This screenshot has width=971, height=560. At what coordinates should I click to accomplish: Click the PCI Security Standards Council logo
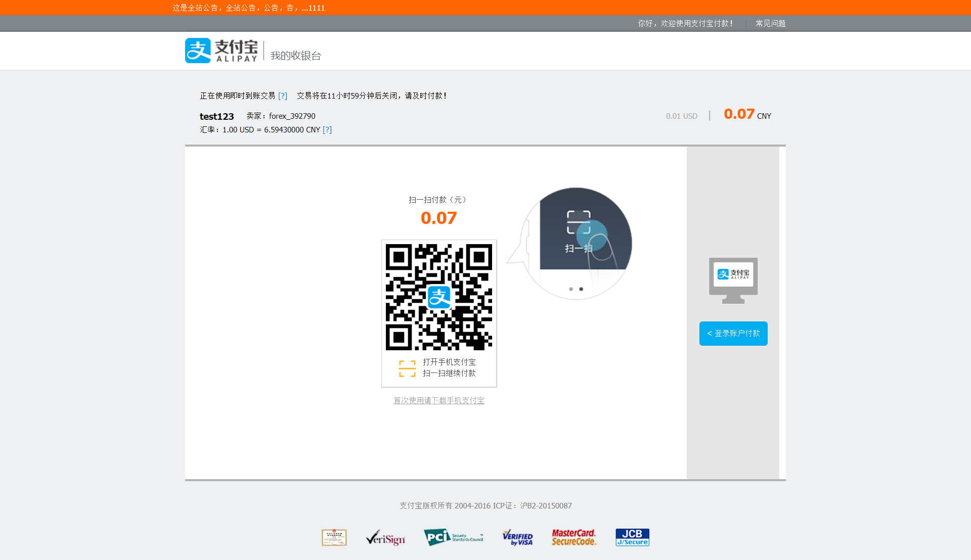pyautogui.click(x=453, y=537)
